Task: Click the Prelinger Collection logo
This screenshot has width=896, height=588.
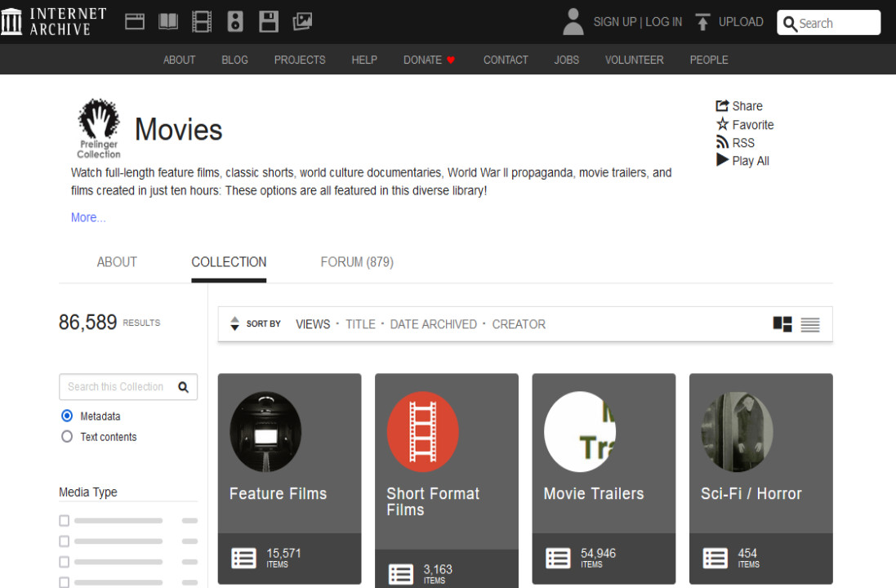Action: [x=99, y=128]
